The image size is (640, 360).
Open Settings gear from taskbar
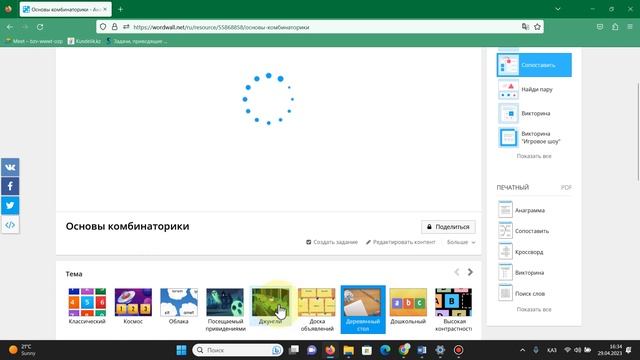point(440,350)
